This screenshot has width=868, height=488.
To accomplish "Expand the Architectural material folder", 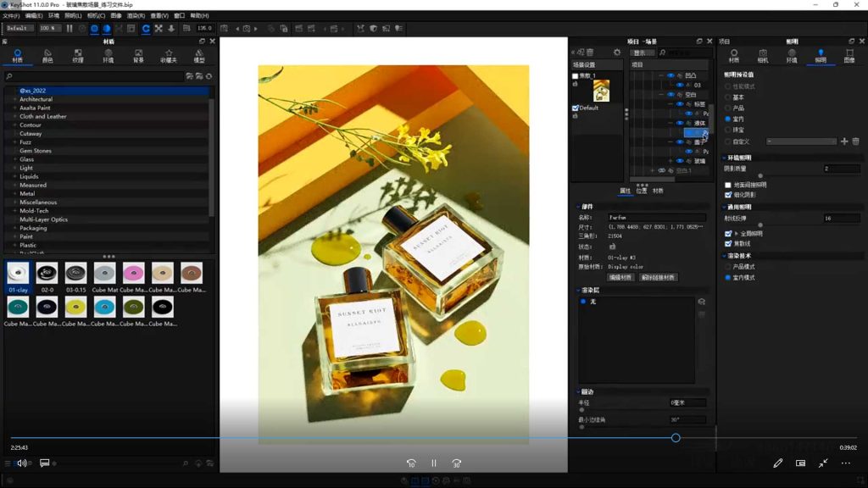I will [x=14, y=99].
